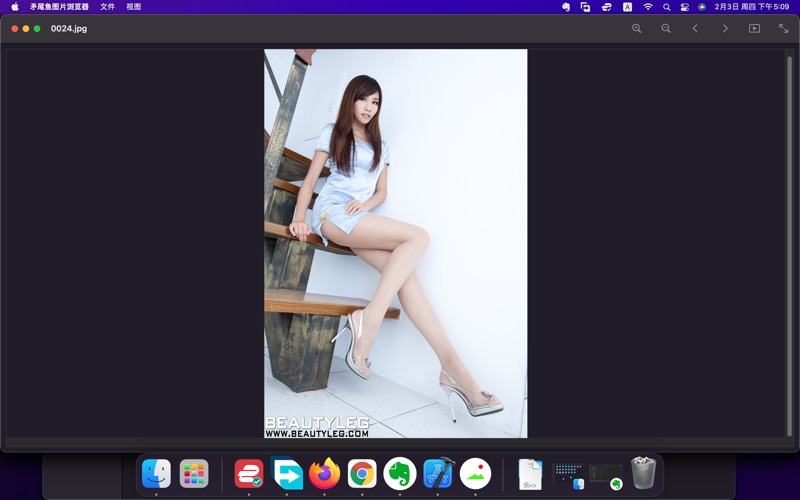Open Google Chrome from the Dock
Screen dimensions: 800x500
tap(362, 473)
